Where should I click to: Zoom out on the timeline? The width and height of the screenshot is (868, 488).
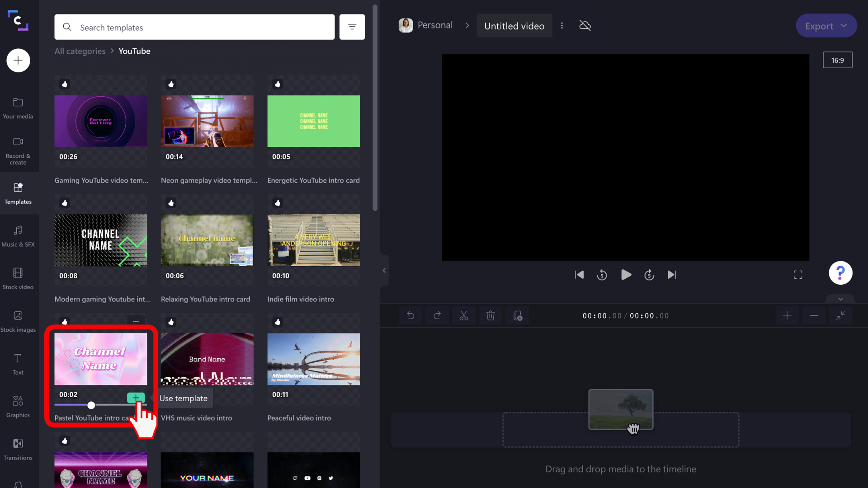(x=814, y=315)
